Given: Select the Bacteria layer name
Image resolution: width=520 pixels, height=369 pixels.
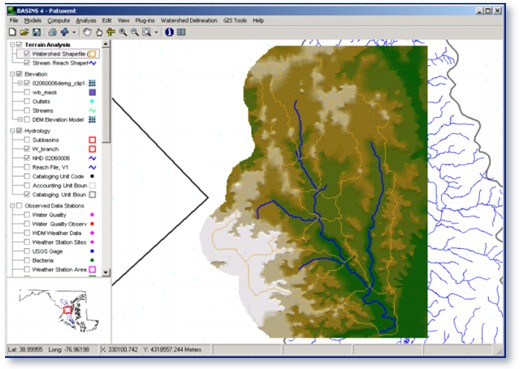Looking at the screenshot, I should 43,260.
